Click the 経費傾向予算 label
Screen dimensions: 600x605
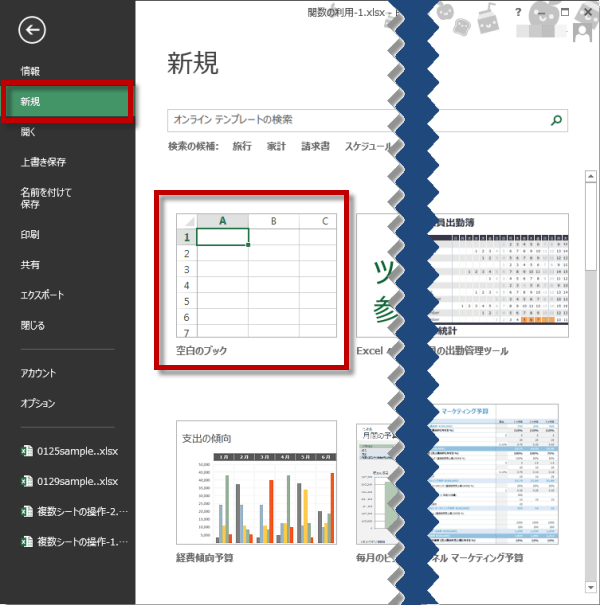tap(205, 558)
